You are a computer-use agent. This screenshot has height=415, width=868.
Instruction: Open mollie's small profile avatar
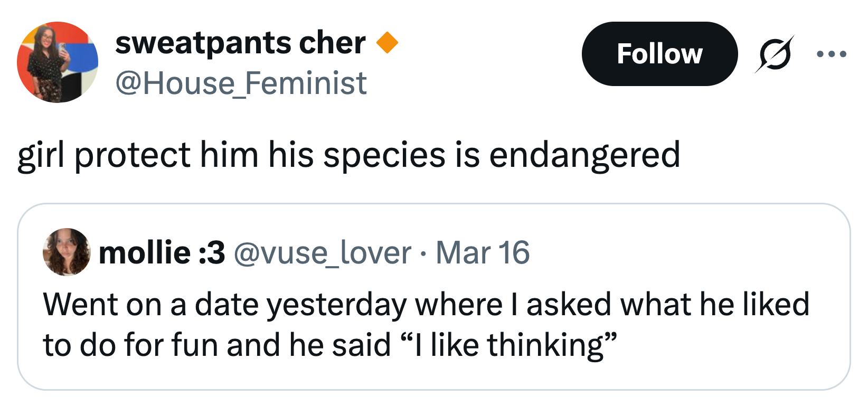[67, 252]
